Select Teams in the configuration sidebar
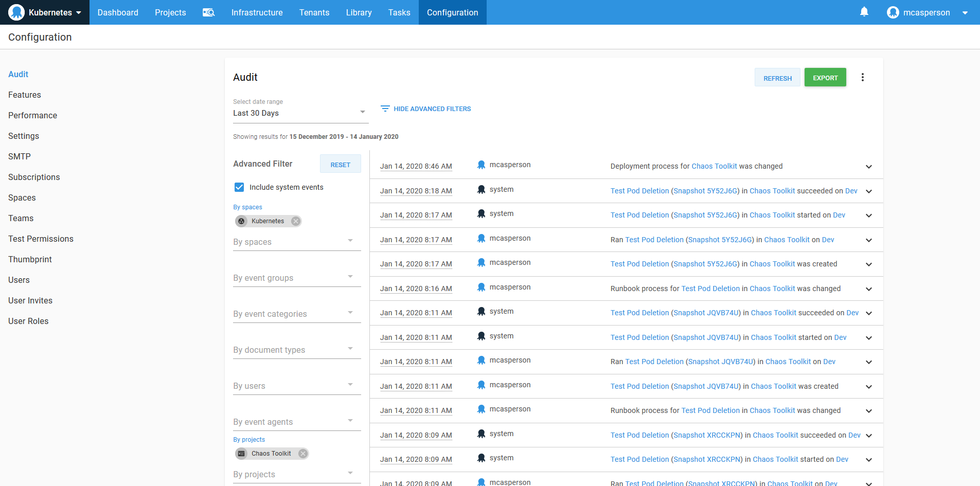This screenshot has width=980, height=486. 21,218
